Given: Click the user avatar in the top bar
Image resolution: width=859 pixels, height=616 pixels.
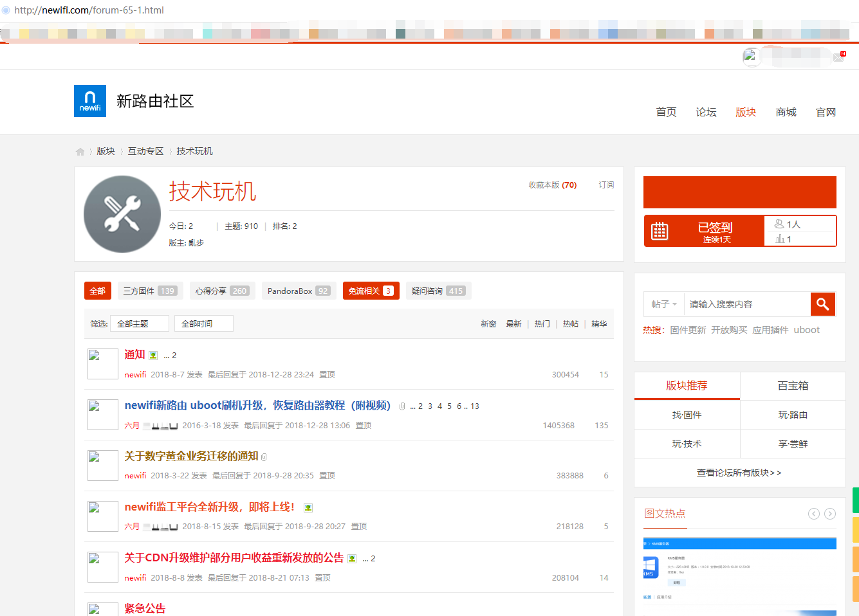Looking at the screenshot, I should click(x=750, y=57).
